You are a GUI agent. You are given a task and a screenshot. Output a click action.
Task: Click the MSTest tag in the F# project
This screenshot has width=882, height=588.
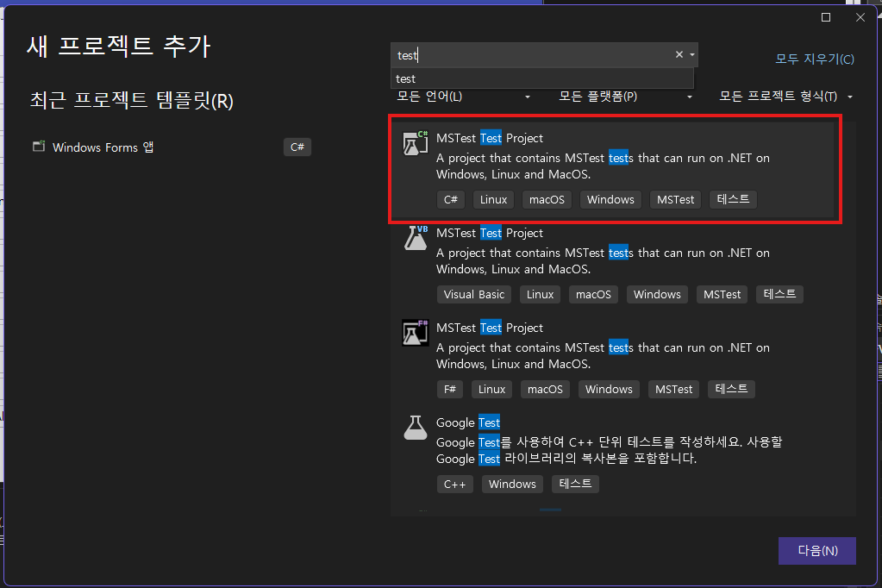(673, 390)
